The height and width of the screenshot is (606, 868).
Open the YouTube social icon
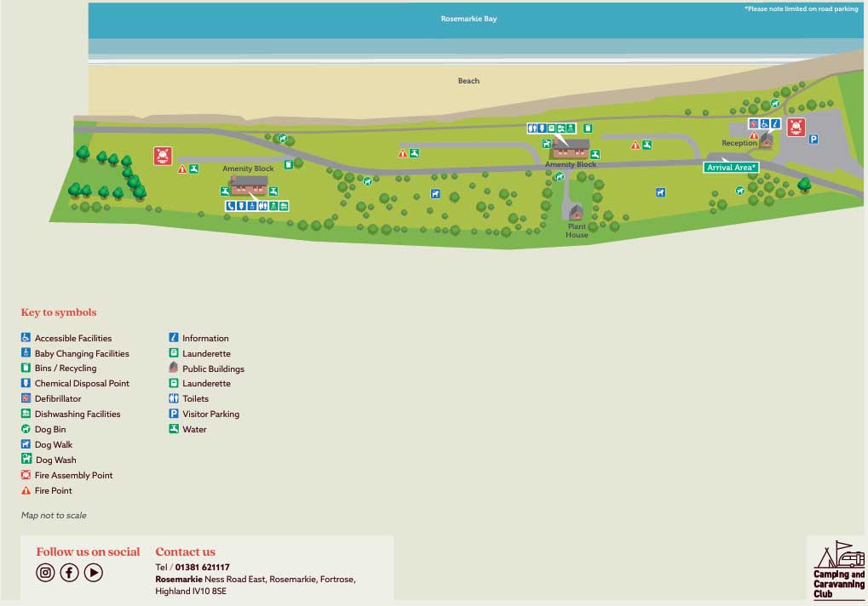click(94, 573)
